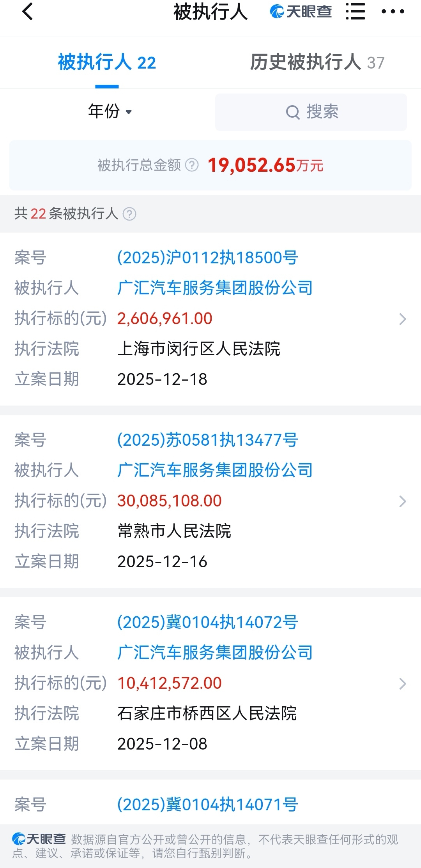Open case link (2025)冀0104执14071号
This screenshot has width=421, height=868.
pos(207,804)
